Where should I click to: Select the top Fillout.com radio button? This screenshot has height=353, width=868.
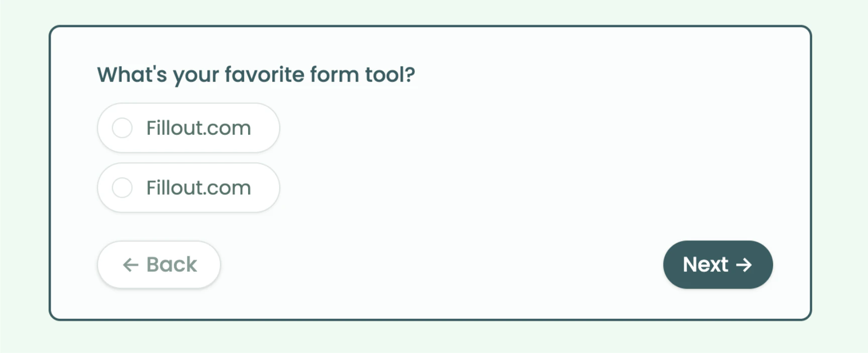[x=122, y=128]
